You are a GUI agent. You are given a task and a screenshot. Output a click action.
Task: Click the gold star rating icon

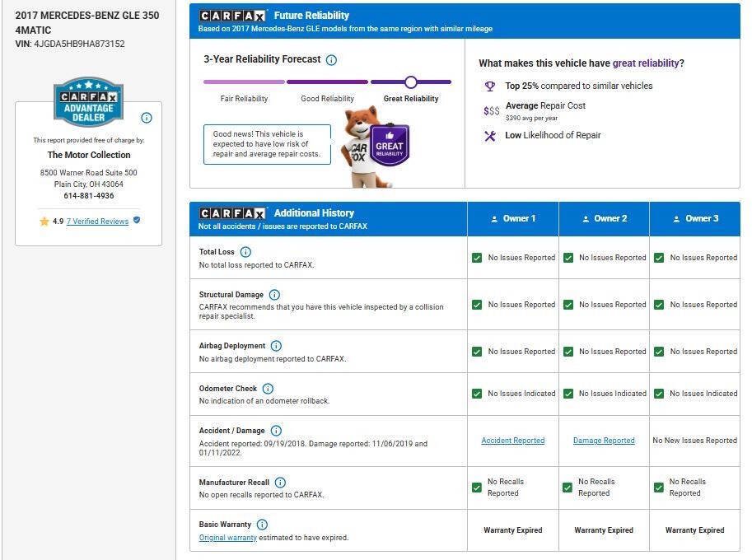tap(44, 222)
